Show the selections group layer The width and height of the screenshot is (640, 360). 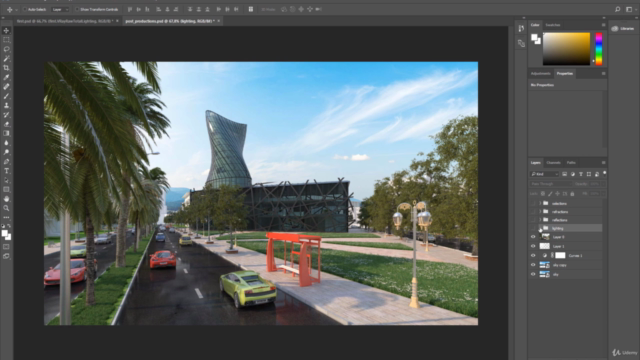pyautogui.click(x=533, y=203)
